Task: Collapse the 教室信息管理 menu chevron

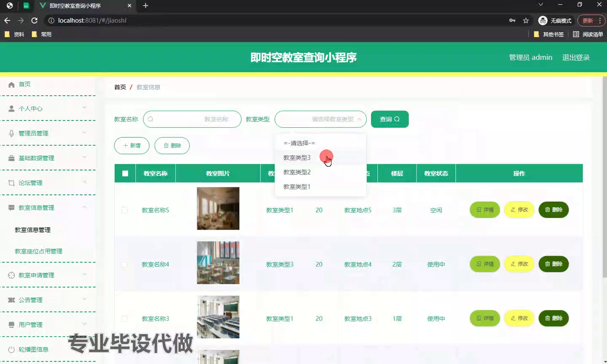Action: click(x=84, y=207)
